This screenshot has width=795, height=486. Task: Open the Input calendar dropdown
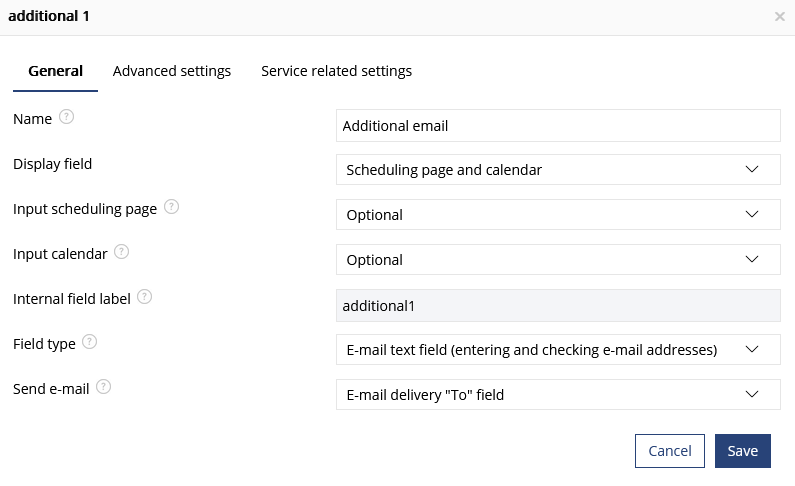point(558,260)
